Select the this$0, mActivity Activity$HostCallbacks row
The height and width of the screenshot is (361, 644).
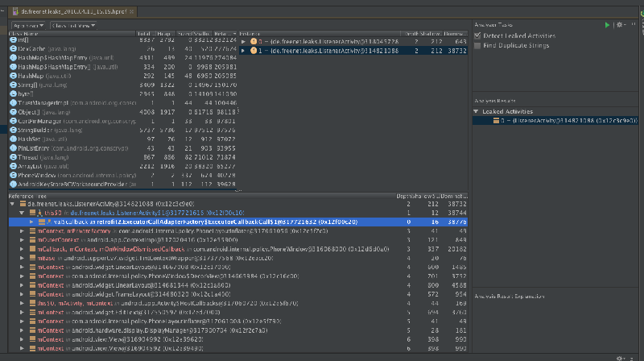(x=237, y=304)
